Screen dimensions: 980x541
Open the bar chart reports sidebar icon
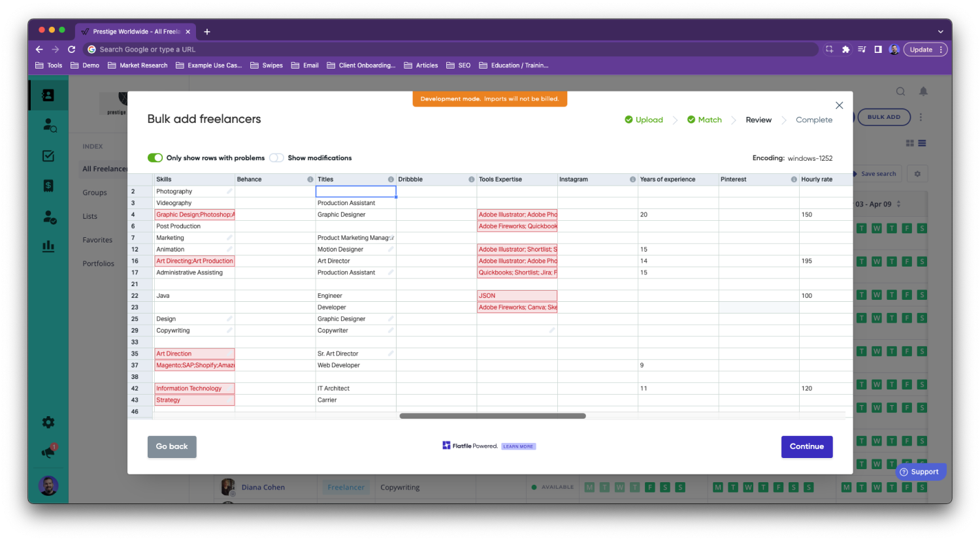(x=48, y=246)
